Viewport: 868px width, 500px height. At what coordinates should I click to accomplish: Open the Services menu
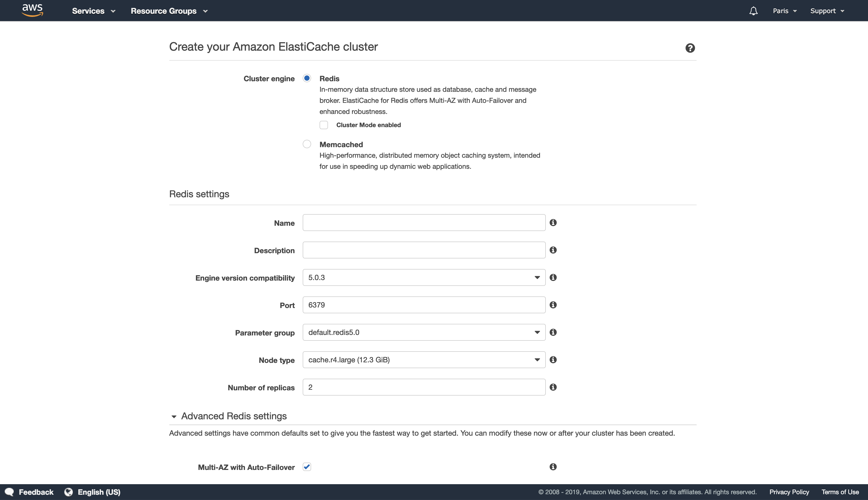[93, 11]
